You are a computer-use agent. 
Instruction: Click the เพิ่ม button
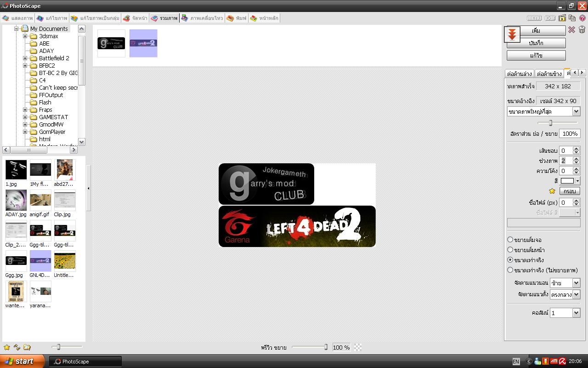pos(536,31)
